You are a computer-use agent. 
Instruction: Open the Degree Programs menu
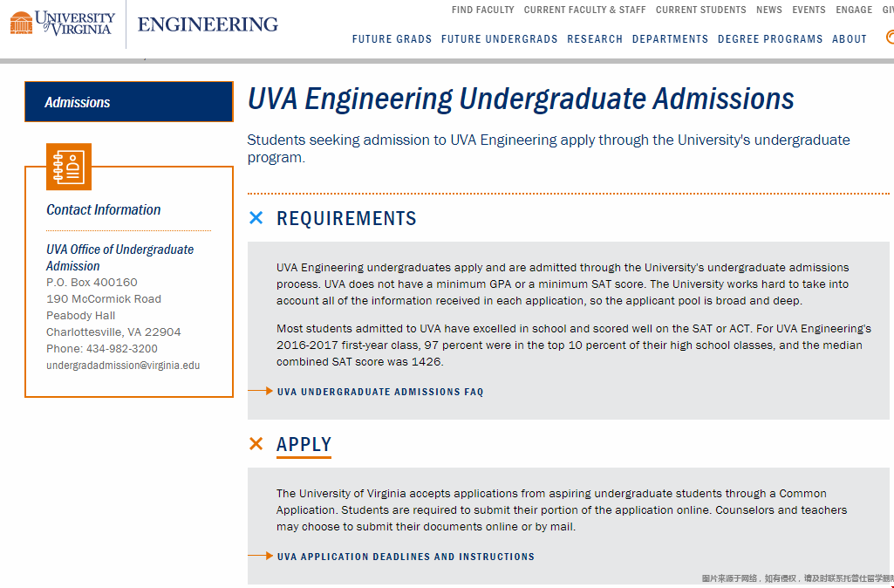(770, 39)
